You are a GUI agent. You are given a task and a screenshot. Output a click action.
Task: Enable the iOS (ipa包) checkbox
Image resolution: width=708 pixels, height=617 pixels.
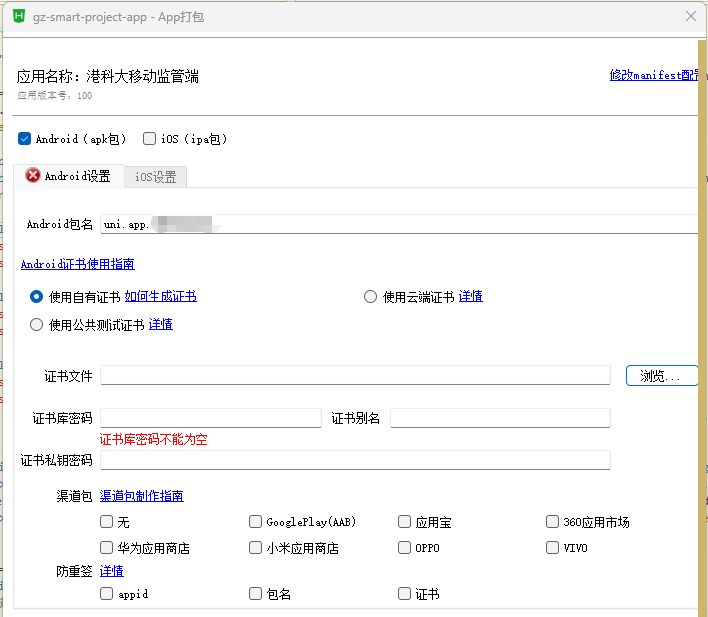(150, 139)
